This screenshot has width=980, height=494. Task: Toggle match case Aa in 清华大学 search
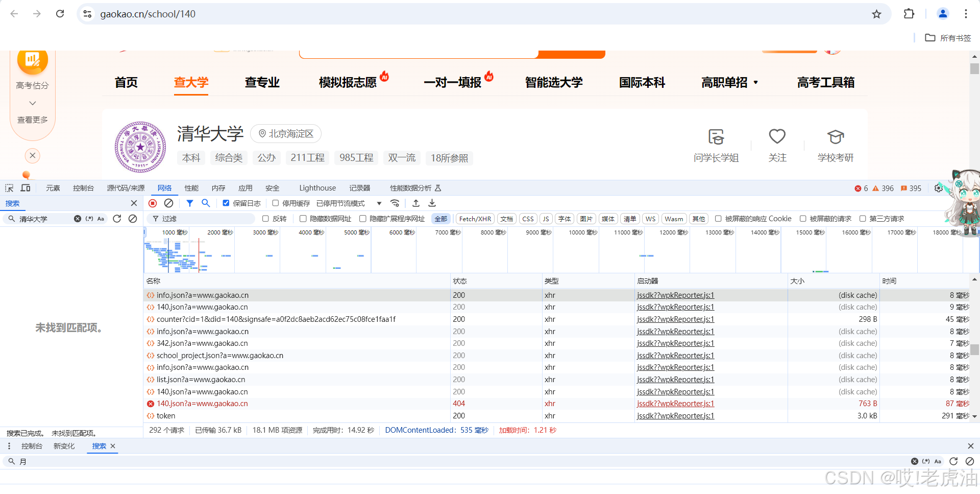[101, 219]
